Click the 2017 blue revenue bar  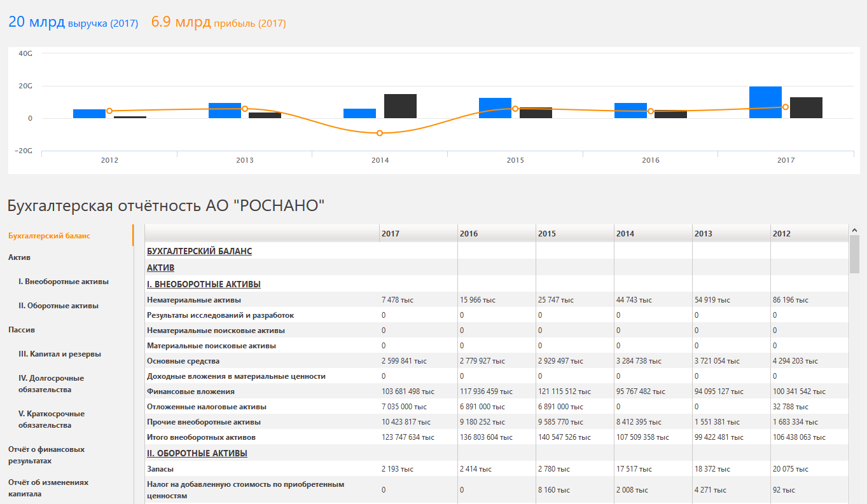pyautogui.click(x=765, y=102)
